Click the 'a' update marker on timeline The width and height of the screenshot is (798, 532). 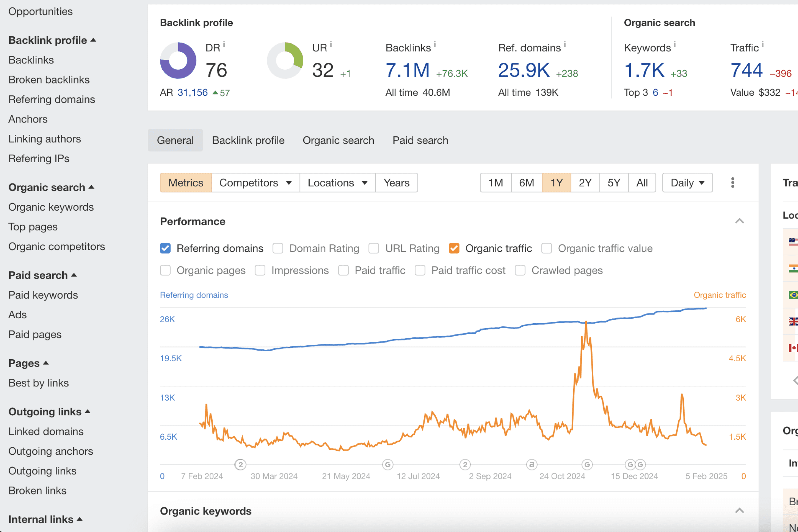coord(532,464)
